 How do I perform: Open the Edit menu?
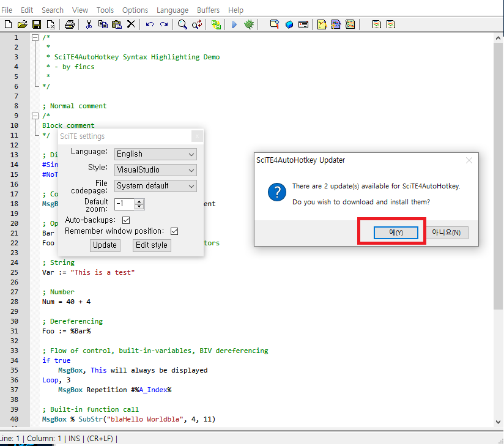point(27,10)
